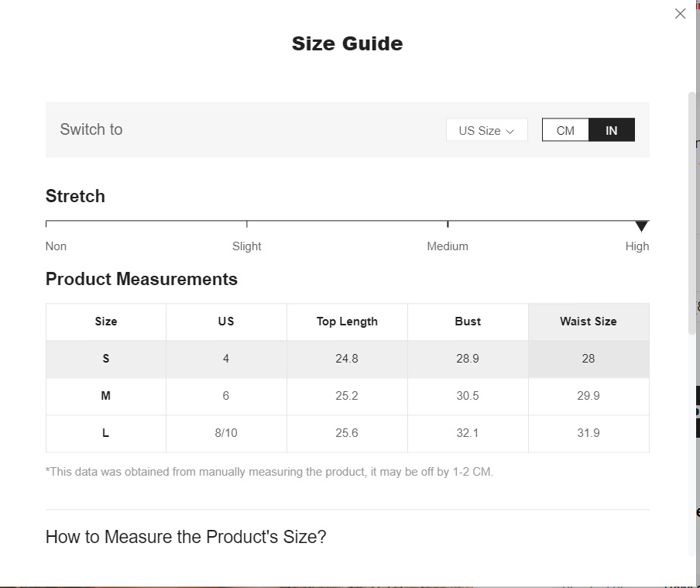
Task: Click the dialog's vertical scrollbar
Action: tap(692, 213)
